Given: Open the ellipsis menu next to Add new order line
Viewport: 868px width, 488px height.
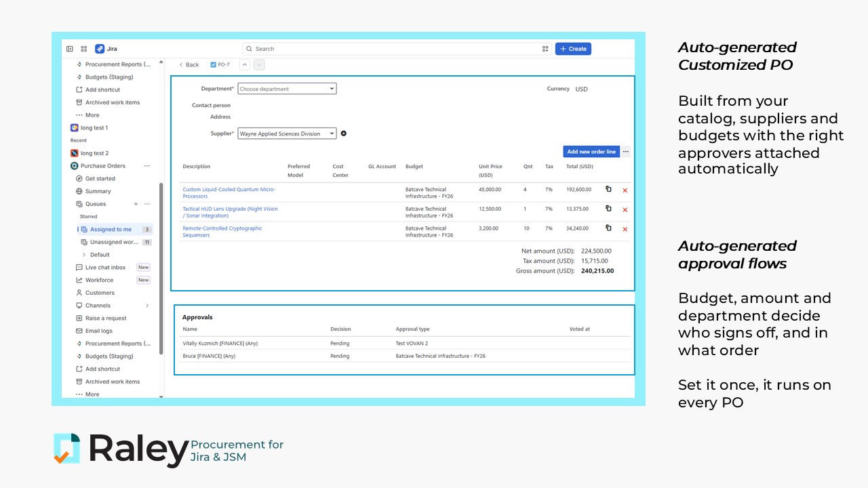Looking at the screenshot, I should (625, 152).
